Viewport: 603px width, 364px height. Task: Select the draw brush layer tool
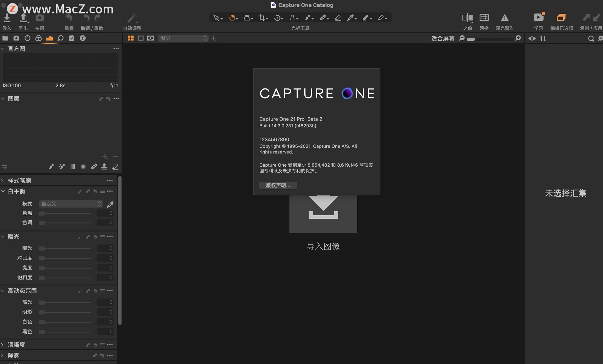(x=51, y=167)
